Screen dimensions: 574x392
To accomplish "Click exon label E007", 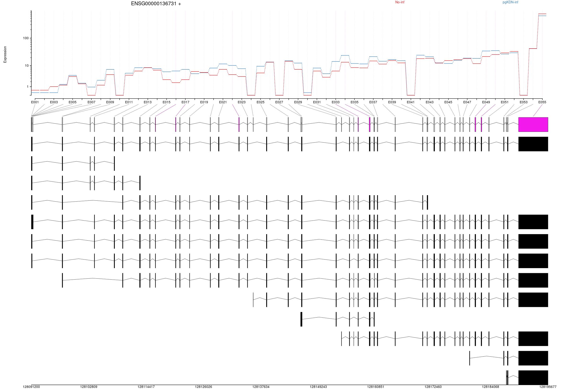I will point(91,102).
